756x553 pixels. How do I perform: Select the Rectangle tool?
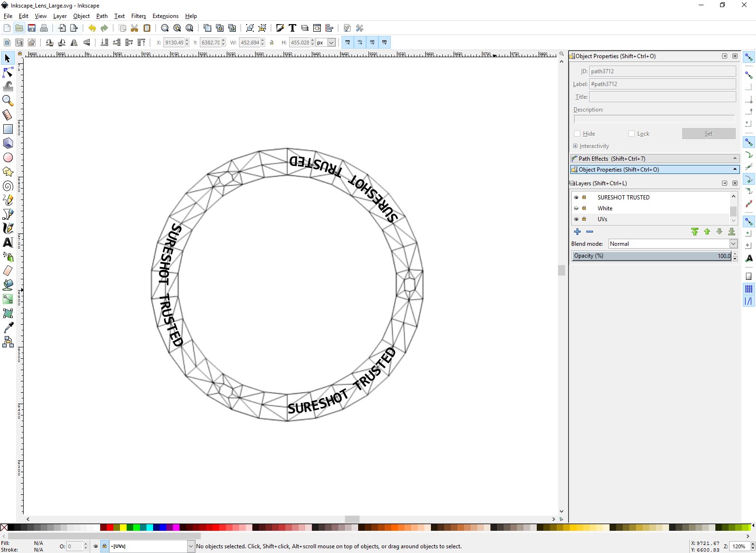tap(8, 129)
